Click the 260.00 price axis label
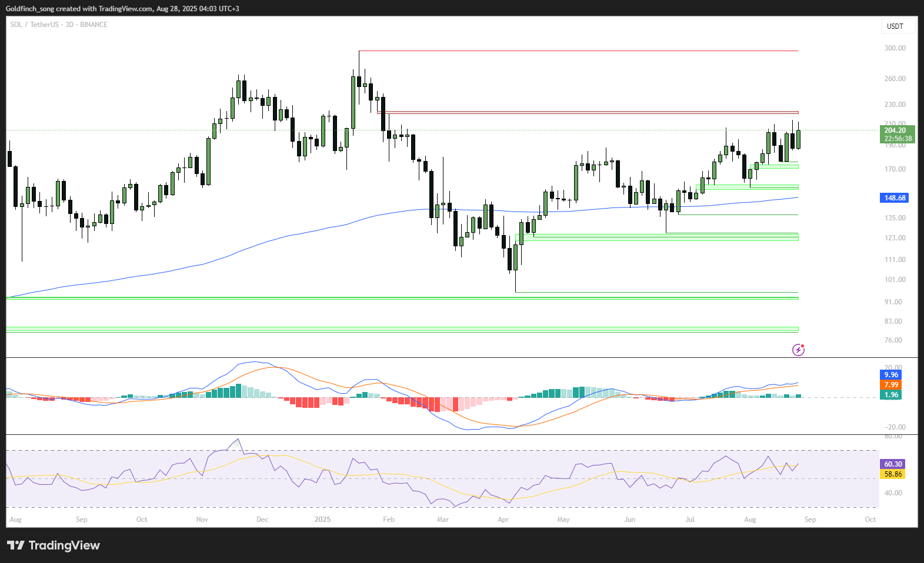 point(895,79)
